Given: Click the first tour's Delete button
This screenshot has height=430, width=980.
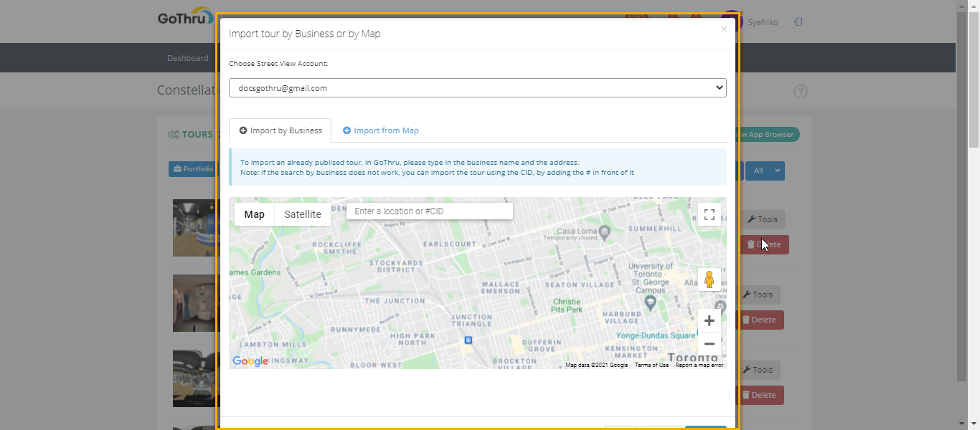Looking at the screenshot, I should [x=764, y=244].
